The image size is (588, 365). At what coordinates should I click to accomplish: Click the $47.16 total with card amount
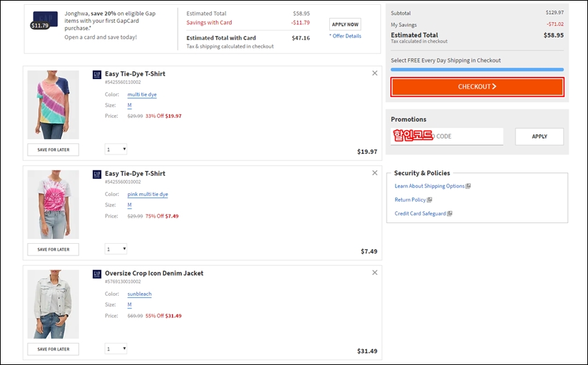point(301,38)
